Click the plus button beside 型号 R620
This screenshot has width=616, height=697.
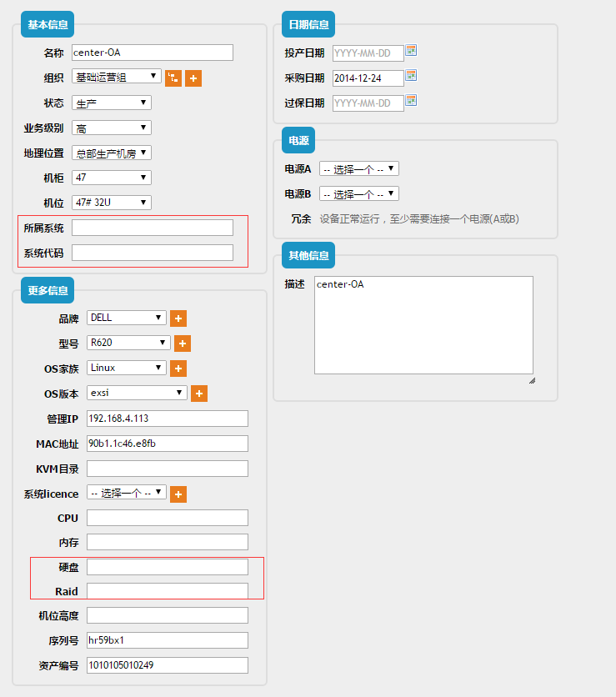click(x=183, y=343)
